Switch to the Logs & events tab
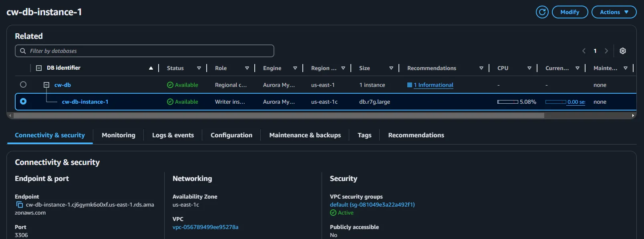The image size is (644, 239). pos(173,135)
